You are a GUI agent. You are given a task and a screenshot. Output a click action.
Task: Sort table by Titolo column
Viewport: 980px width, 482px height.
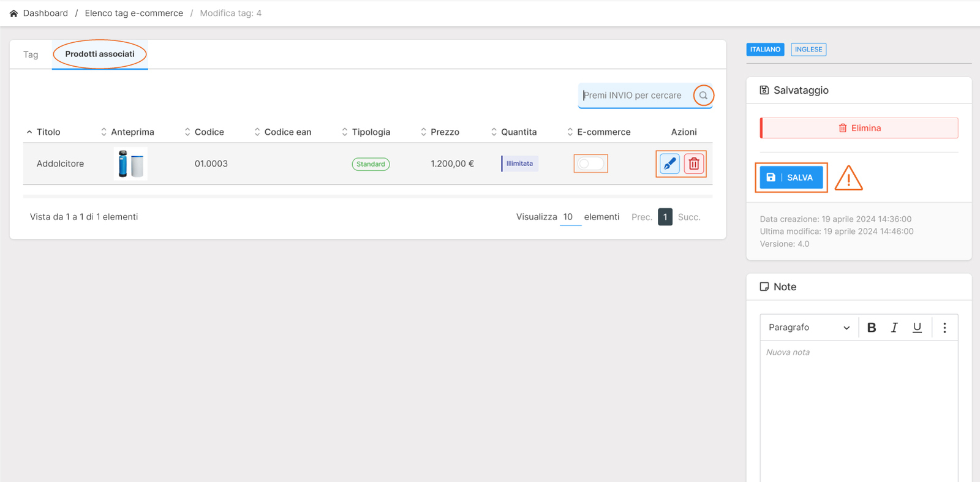point(48,132)
